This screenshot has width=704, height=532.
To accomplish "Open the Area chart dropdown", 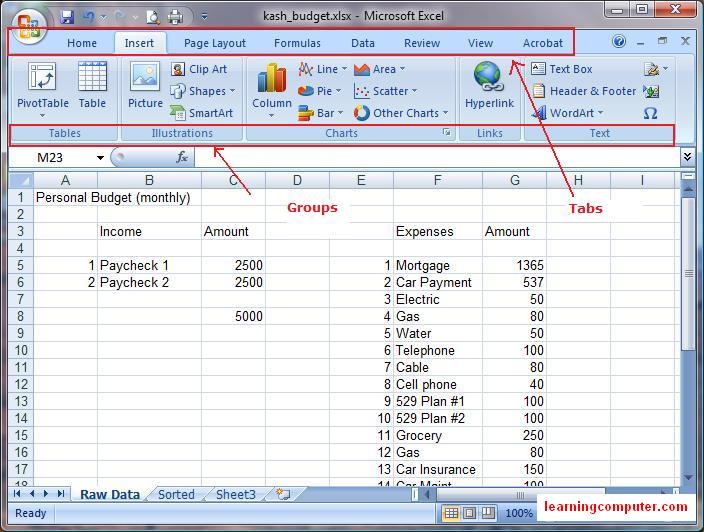I will [x=379, y=69].
